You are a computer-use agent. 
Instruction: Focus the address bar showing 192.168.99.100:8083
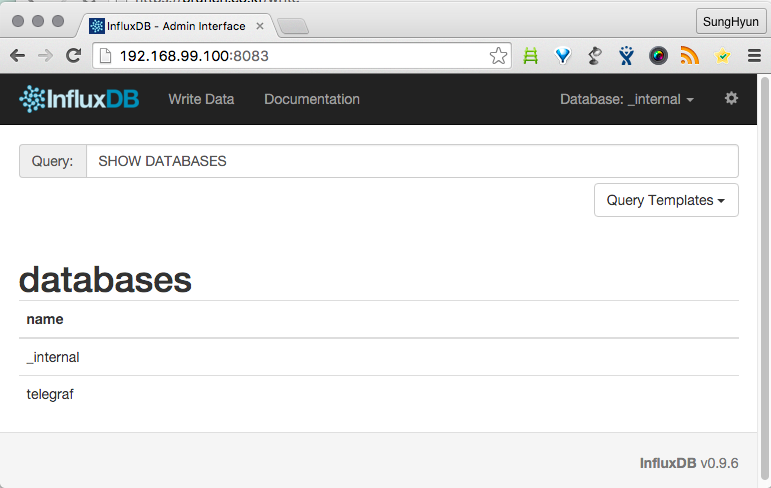pyautogui.click(x=295, y=56)
